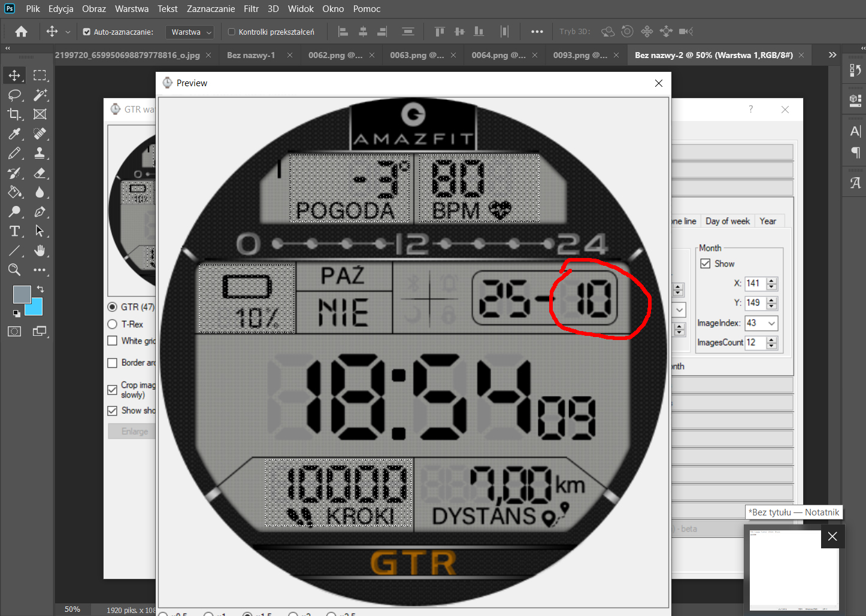Select the Clone Stamp tool
The width and height of the screenshot is (866, 616).
point(40,153)
